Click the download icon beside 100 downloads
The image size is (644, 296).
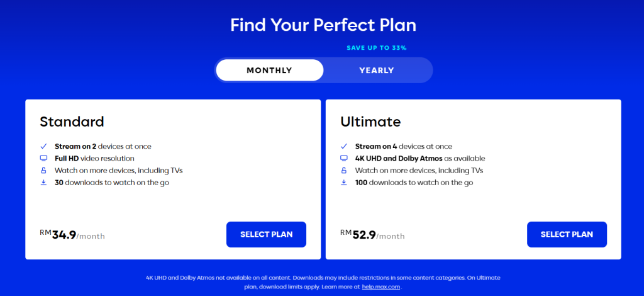click(x=344, y=183)
